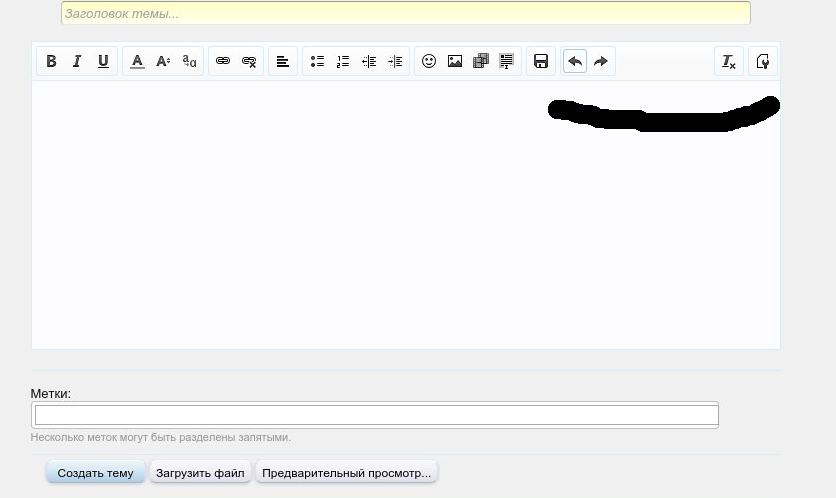Screen dimensions: 836x498
Task: Open the text alignment options
Action: pyautogui.click(x=283, y=61)
